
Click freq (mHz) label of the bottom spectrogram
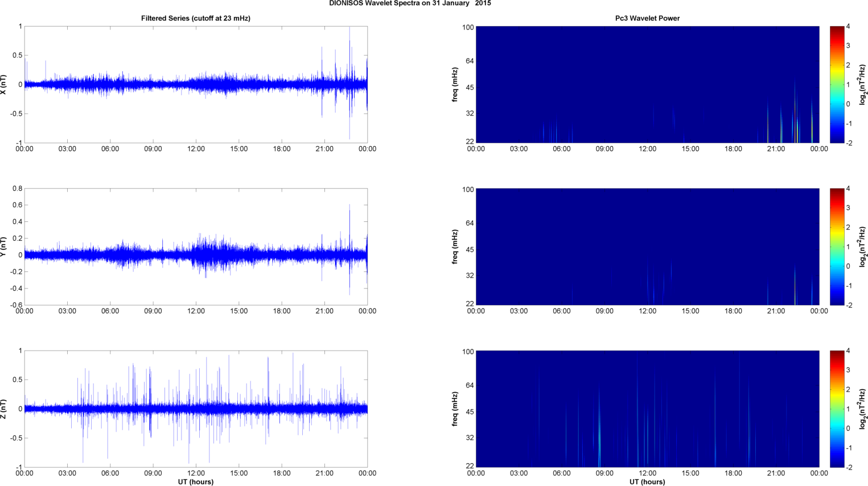click(x=455, y=409)
